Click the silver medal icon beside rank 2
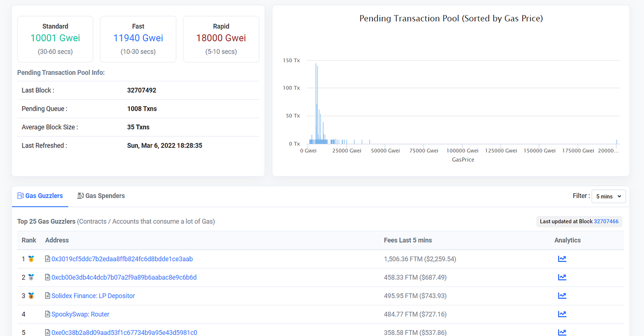 tap(31, 277)
